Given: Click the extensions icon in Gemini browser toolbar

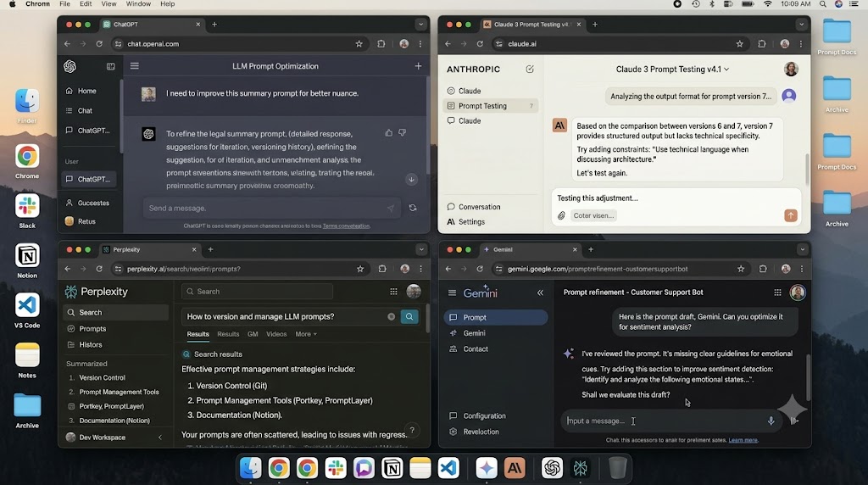Looking at the screenshot, I should tap(763, 269).
